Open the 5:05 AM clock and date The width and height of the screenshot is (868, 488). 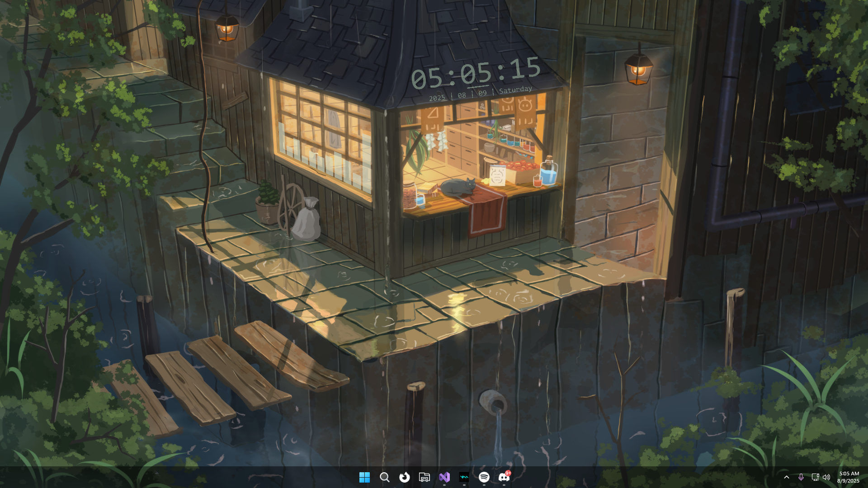pos(849,477)
